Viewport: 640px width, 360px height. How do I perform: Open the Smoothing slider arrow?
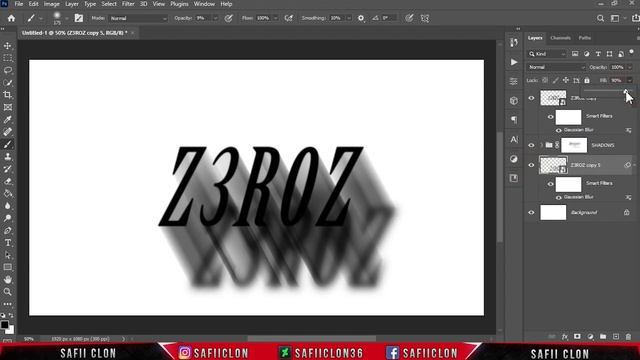[349, 18]
